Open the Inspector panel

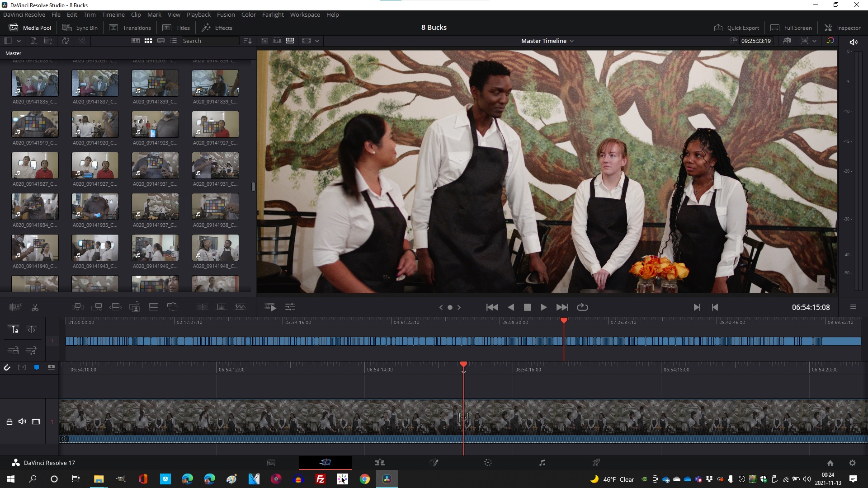842,28
